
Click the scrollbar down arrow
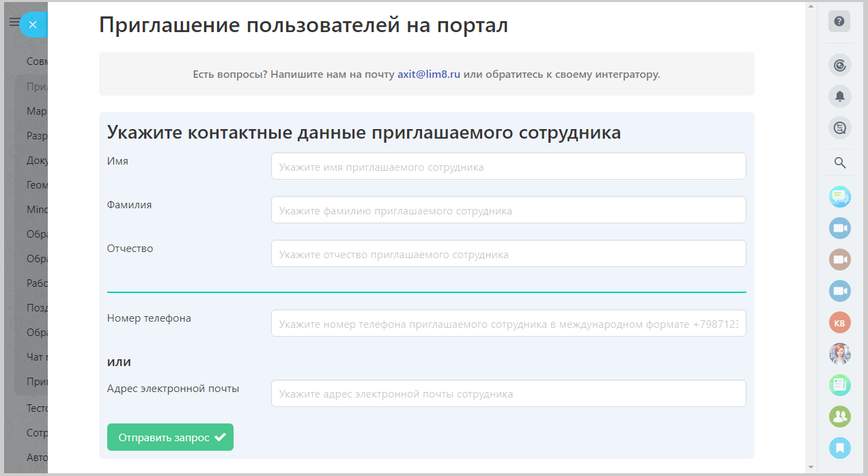[x=811, y=467]
